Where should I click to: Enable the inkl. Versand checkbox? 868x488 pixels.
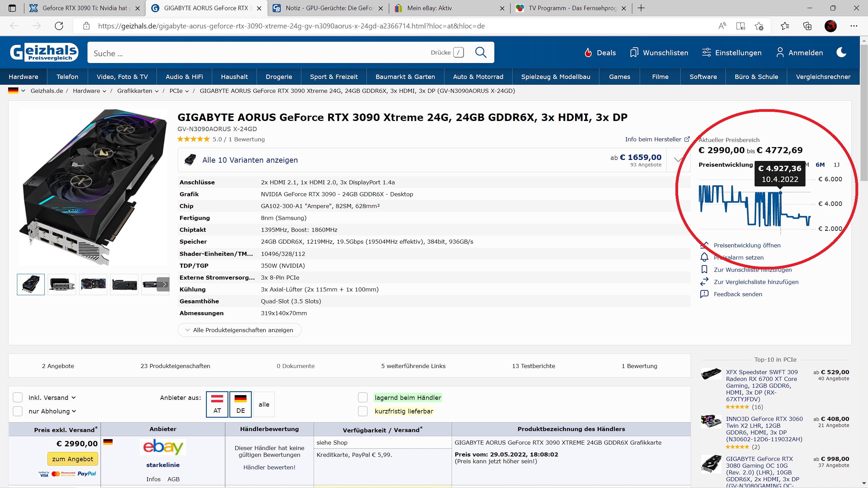pos(18,398)
